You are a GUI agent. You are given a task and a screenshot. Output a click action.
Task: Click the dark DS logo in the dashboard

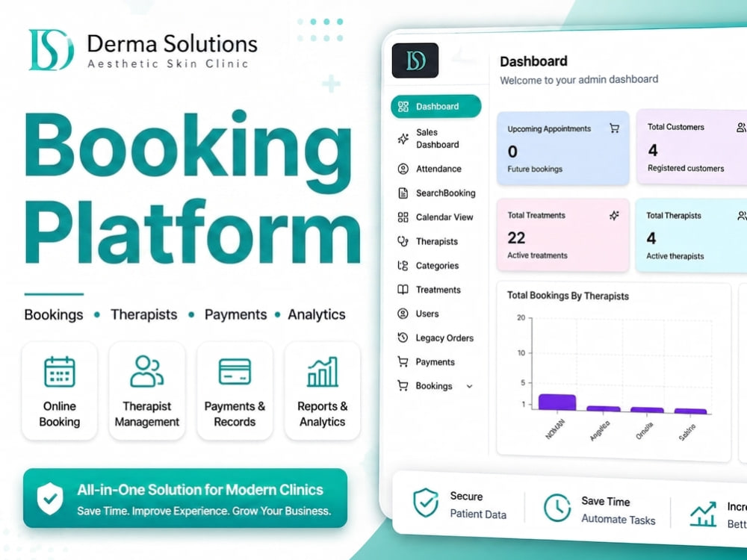coord(415,60)
